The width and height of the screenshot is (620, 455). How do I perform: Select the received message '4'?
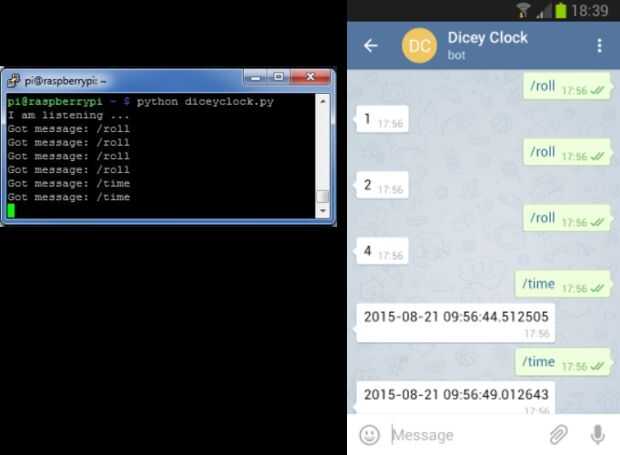click(x=382, y=251)
